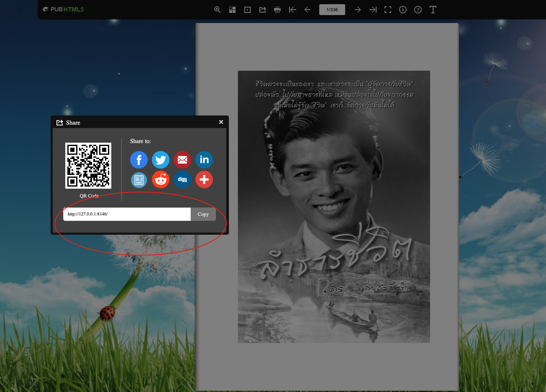The width and height of the screenshot is (546, 392).
Task: Jump to the last page
Action: click(x=373, y=10)
